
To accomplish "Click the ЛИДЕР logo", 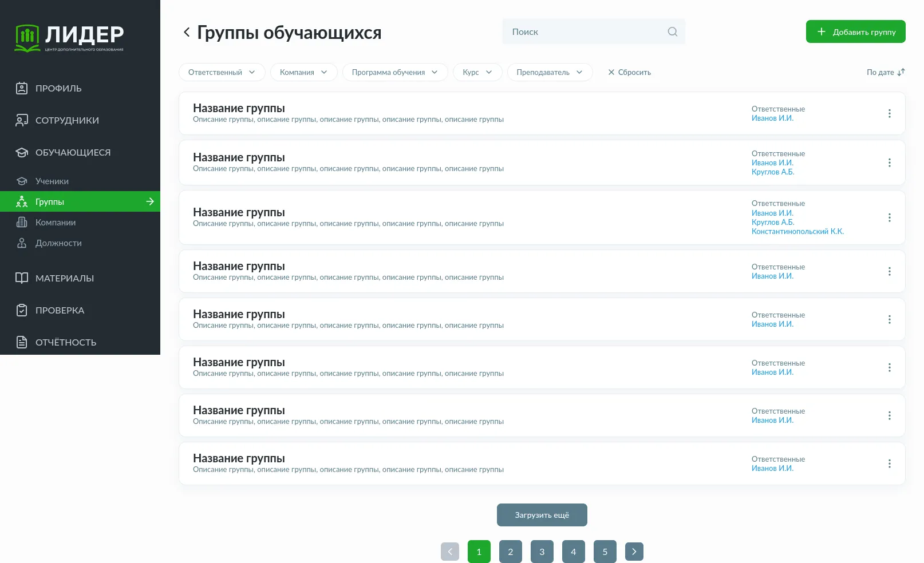I will pos(69,38).
